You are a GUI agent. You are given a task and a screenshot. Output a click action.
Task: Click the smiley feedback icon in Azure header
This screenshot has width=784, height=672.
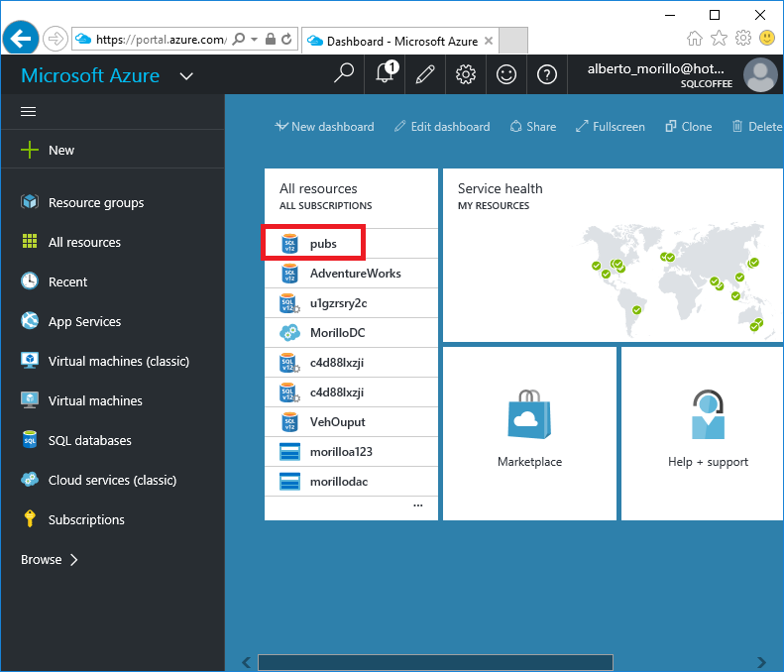point(506,74)
